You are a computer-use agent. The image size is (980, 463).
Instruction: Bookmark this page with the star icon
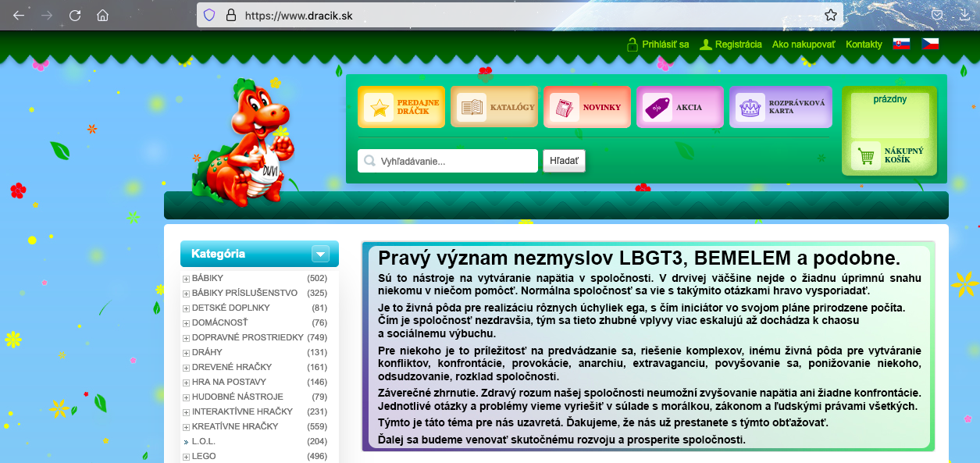pyautogui.click(x=831, y=15)
